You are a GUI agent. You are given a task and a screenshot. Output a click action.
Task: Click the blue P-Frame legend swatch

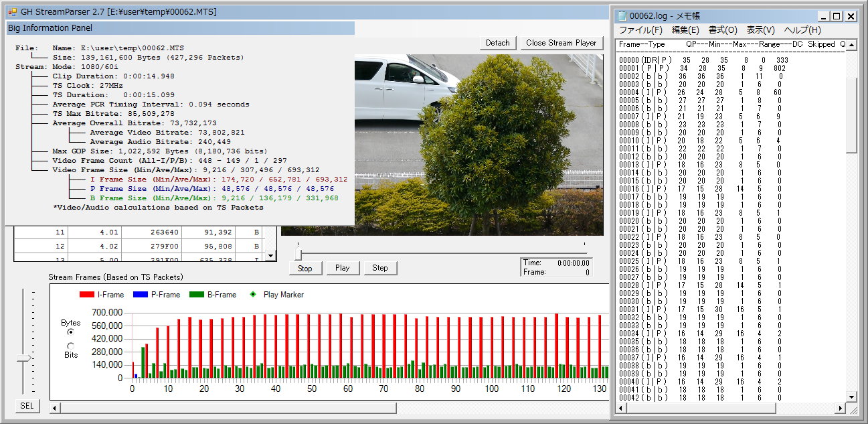pos(139,295)
